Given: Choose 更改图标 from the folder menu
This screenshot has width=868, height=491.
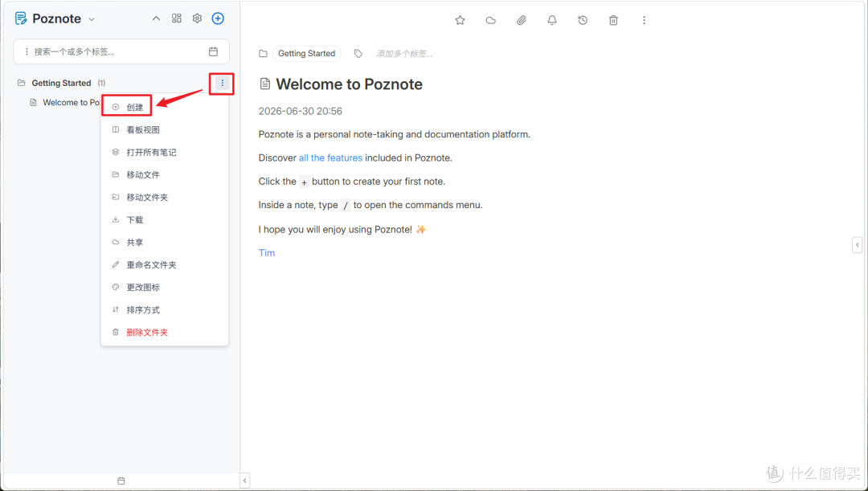Looking at the screenshot, I should [x=165, y=288].
